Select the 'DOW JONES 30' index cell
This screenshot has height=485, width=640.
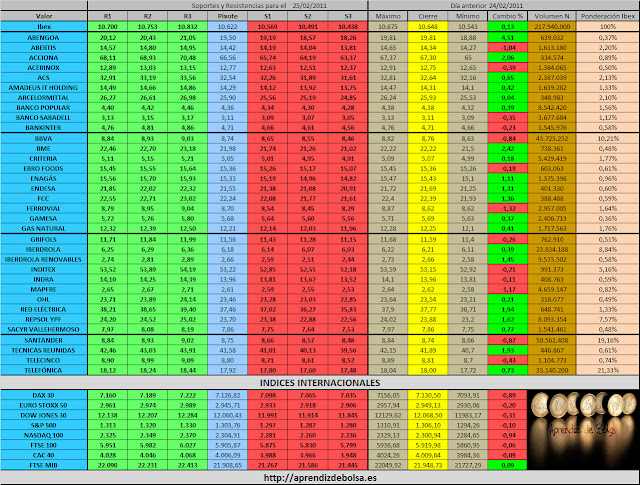[44, 415]
